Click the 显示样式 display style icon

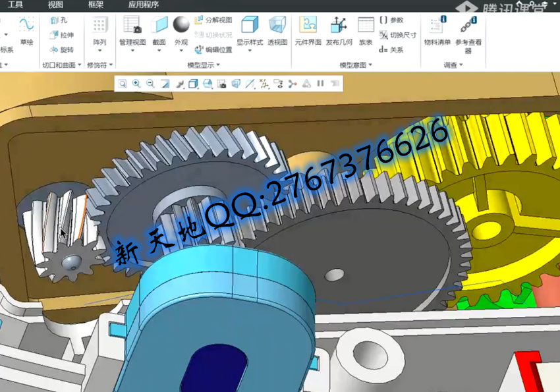click(x=250, y=27)
